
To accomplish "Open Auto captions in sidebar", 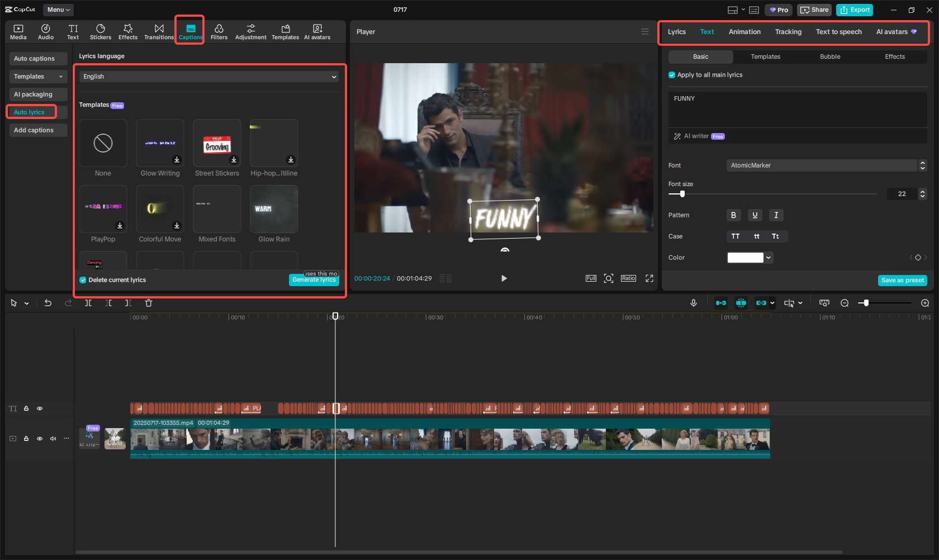I will click(38, 59).
